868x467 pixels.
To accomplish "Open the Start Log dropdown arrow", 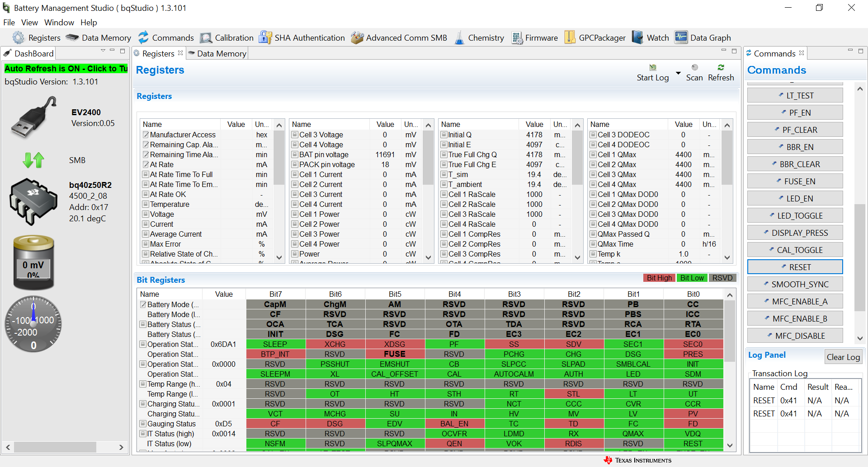I will (x=678, y=73).
